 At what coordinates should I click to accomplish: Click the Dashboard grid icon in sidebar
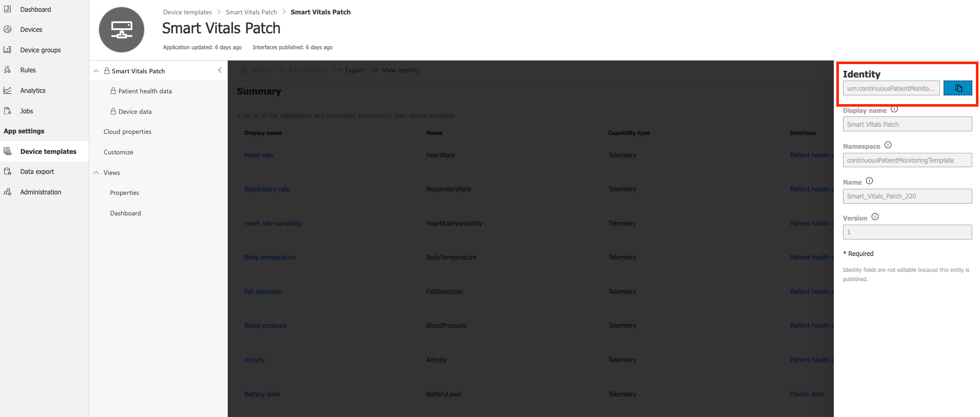click(x=7, y=9)
